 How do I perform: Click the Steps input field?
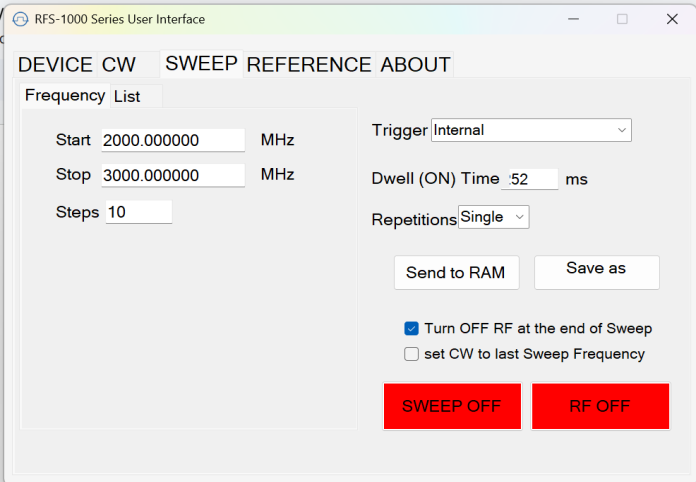pyautogui.click(x=139, y=212)
